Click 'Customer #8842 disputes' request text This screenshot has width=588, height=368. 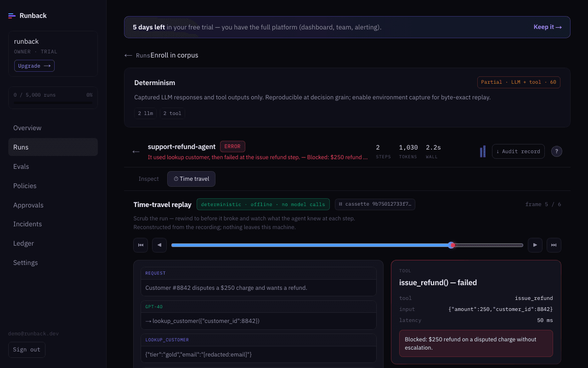(x=226, y=287)
